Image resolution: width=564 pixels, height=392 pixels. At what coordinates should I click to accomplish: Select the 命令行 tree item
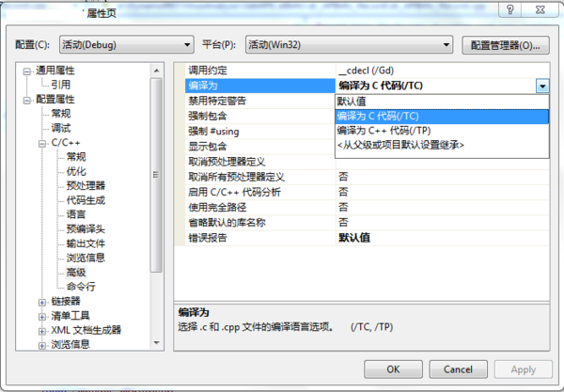81,287
